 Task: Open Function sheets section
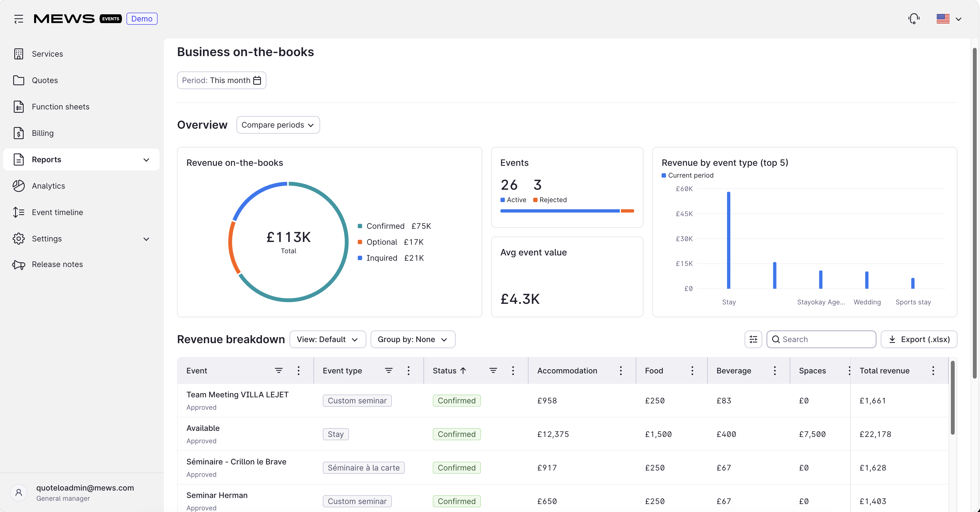pos(81,107)
